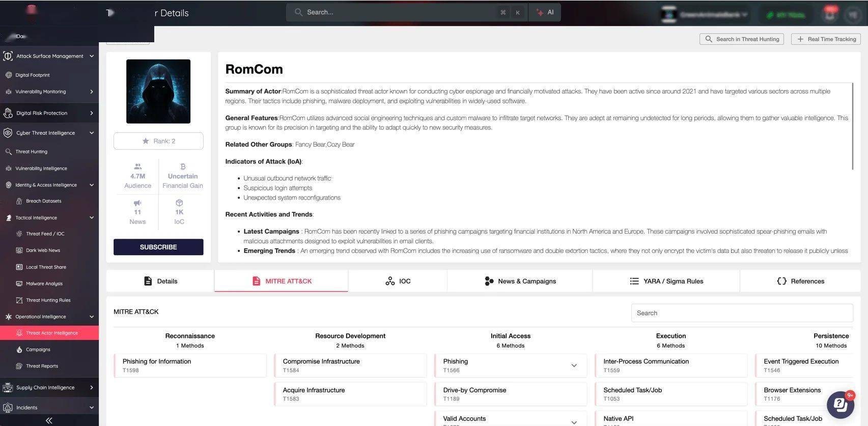Select Threat Actor Intelligence menu item
868x426 pixels.
pos(49,333)
